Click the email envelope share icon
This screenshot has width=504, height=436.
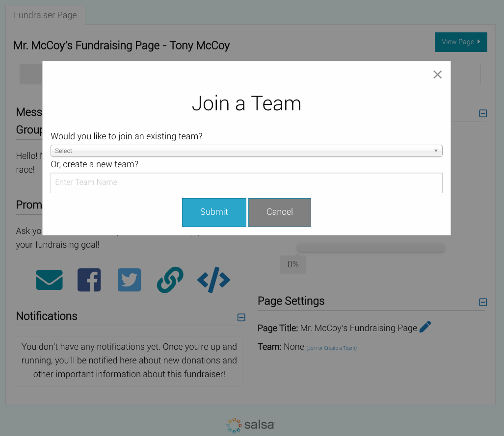tap(49, 280)
